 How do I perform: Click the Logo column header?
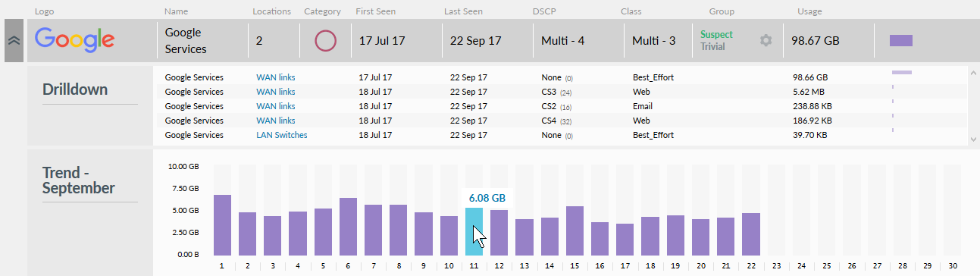45,11
